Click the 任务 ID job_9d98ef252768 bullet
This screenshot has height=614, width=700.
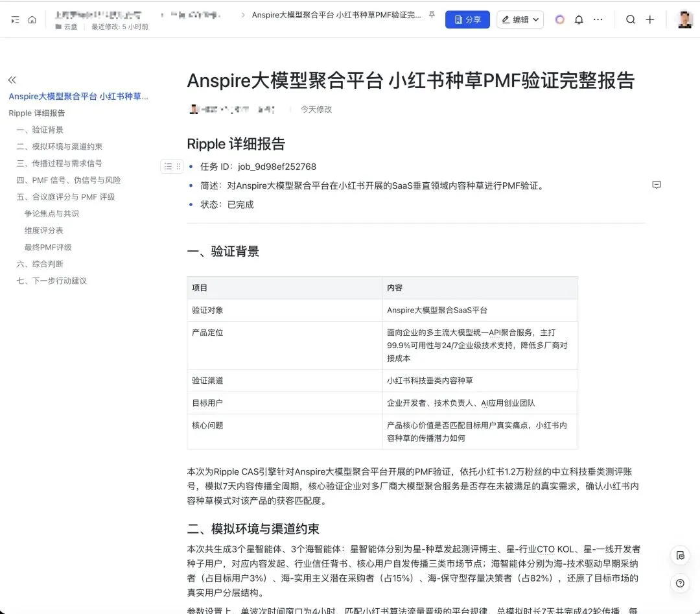pos(258,167)
